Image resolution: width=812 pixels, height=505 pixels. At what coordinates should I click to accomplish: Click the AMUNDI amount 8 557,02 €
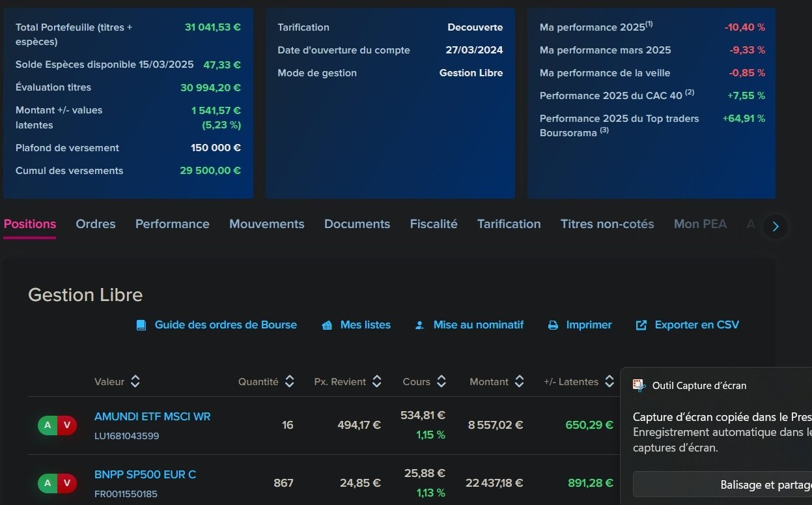[496, 426]
